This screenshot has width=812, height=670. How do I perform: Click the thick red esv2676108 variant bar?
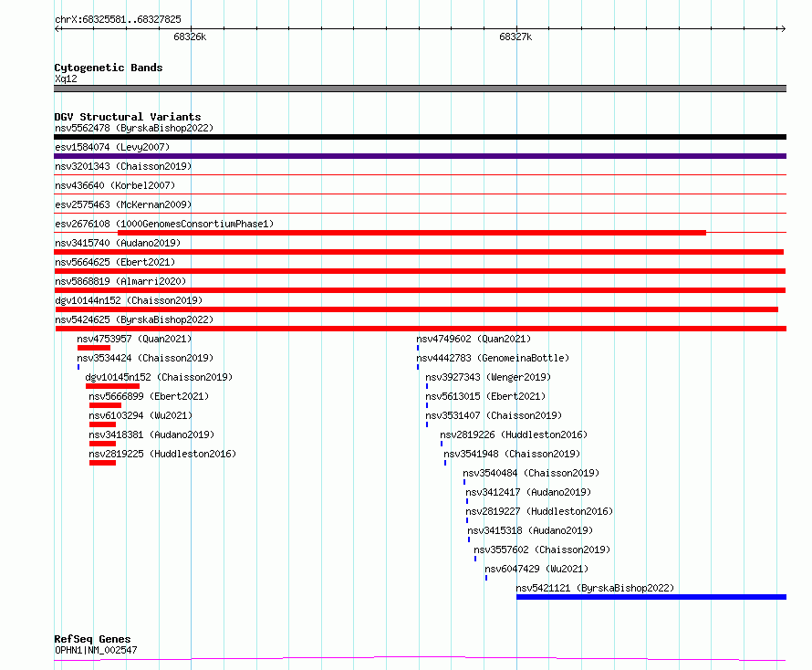tap(411, 233)
